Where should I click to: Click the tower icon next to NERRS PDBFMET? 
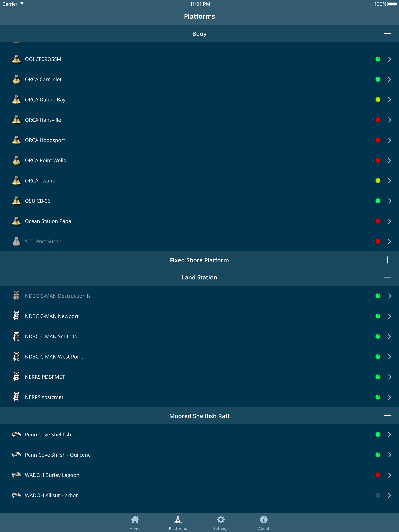[16, 377]
